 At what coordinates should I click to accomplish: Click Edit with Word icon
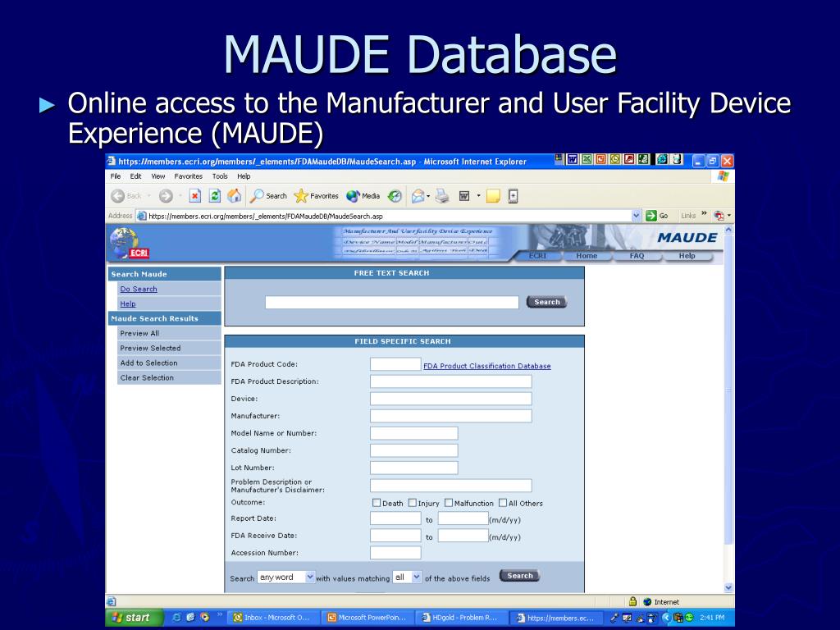pos(464,196)
